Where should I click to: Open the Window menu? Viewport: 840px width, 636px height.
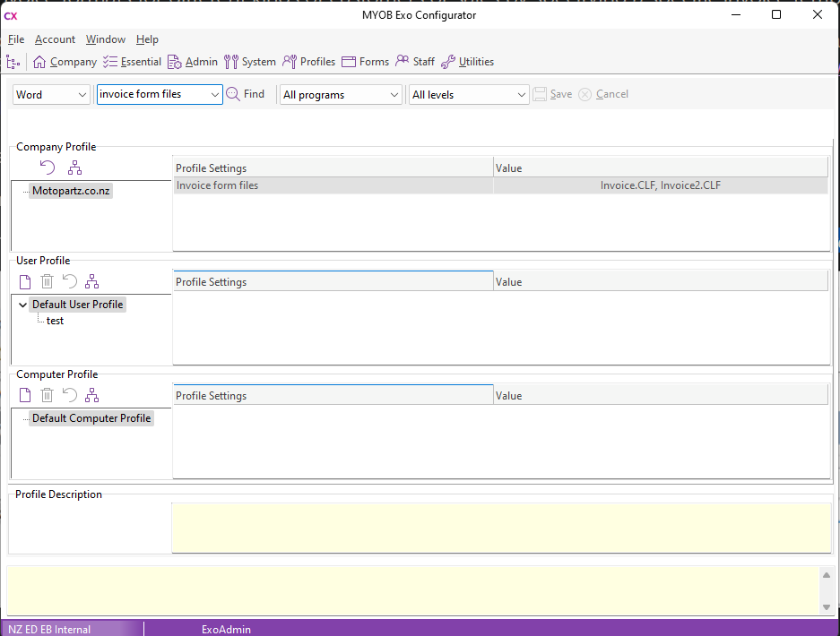click(106, 39)
